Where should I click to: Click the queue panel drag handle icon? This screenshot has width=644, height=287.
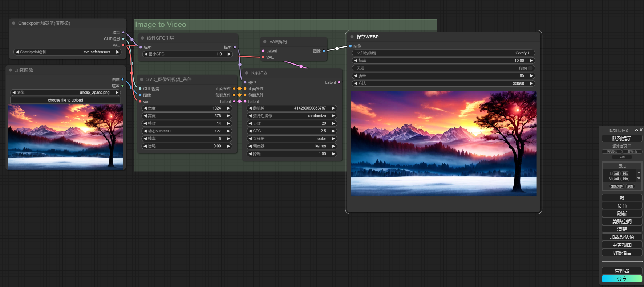[x=603, y=130]
